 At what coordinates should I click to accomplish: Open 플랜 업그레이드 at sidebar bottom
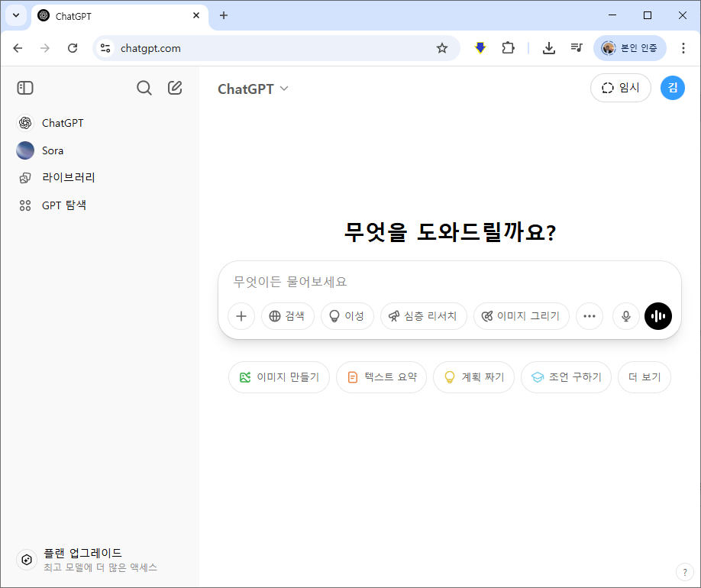point(100,560)
